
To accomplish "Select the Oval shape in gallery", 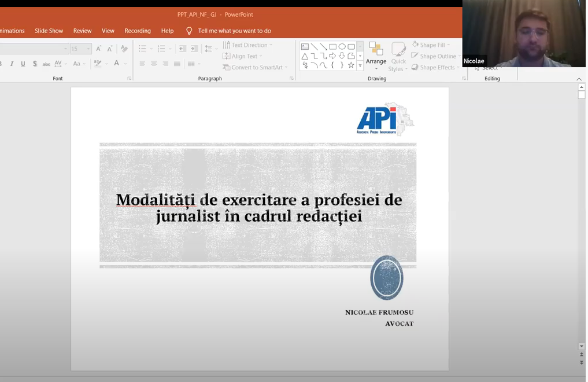I will 342,47.
